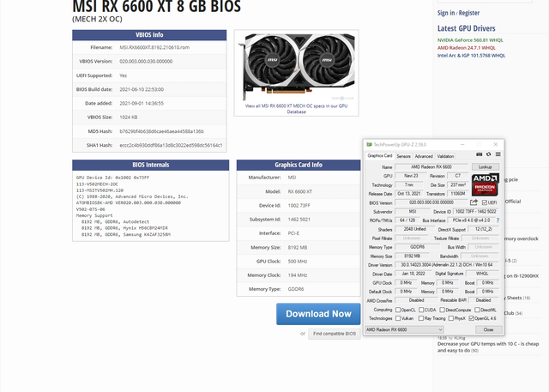Toggle the UEFI checkbox in GPU-Z
Image resolution: width=549 pixels, height=392 pixels.
[x=485, y=202]
